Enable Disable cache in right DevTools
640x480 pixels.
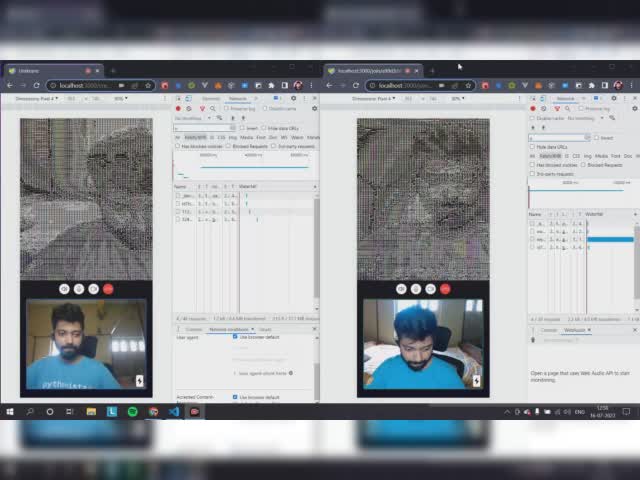point(532,118)
